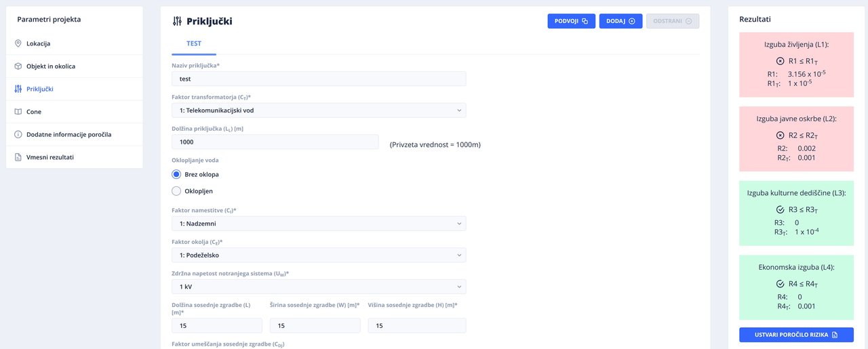Open the Faktor transformatorja dropdown
The image size is (868, 349).
pos(319,110)
